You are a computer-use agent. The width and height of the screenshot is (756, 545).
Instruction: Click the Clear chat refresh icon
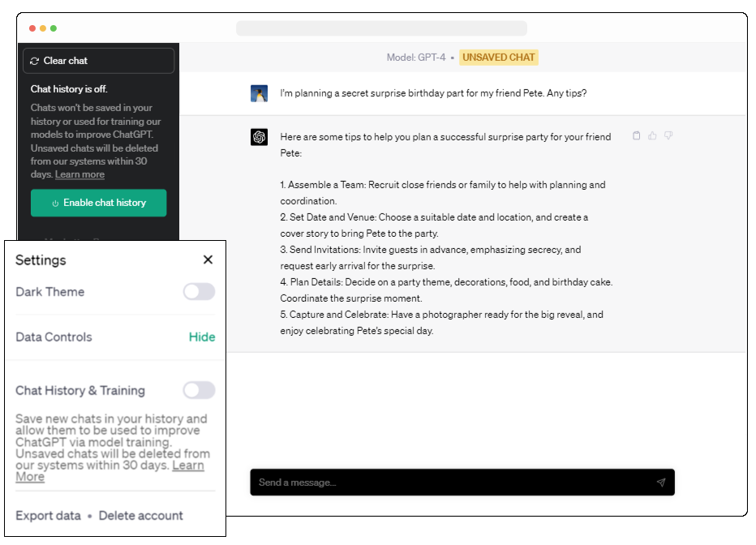coord(34,61)
